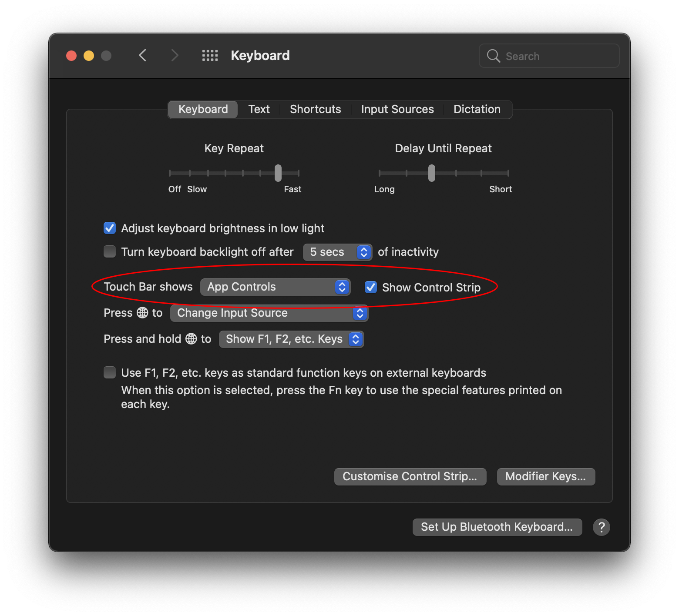
Task: Select the Dictation tab
Action: (x=477, y=109)
